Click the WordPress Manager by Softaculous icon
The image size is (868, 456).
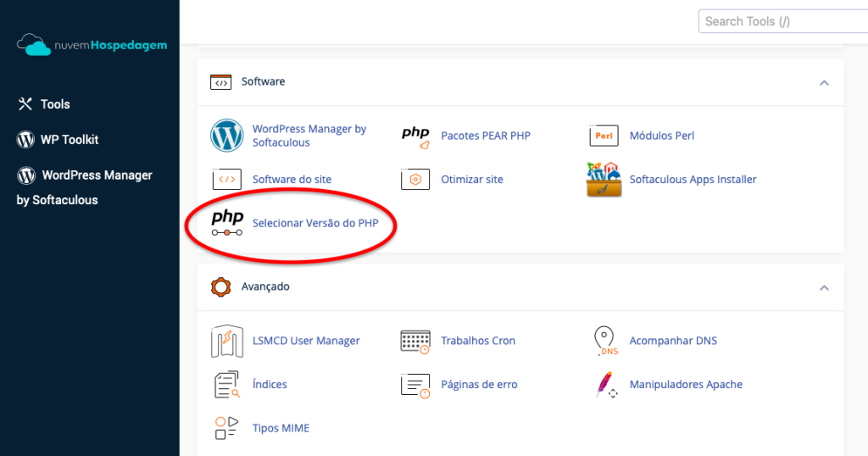point(227,136)
